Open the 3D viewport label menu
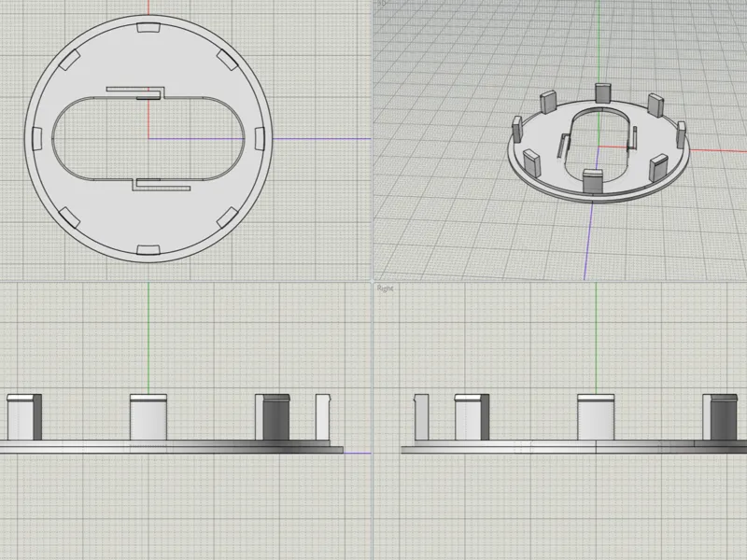This screenshot has width=747, height=560. [x=381, y=3]
